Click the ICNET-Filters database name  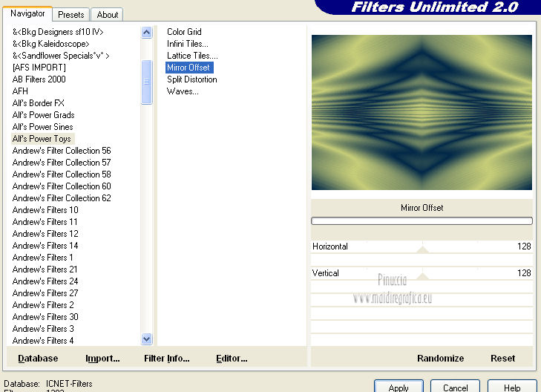(x=69, y=384)
